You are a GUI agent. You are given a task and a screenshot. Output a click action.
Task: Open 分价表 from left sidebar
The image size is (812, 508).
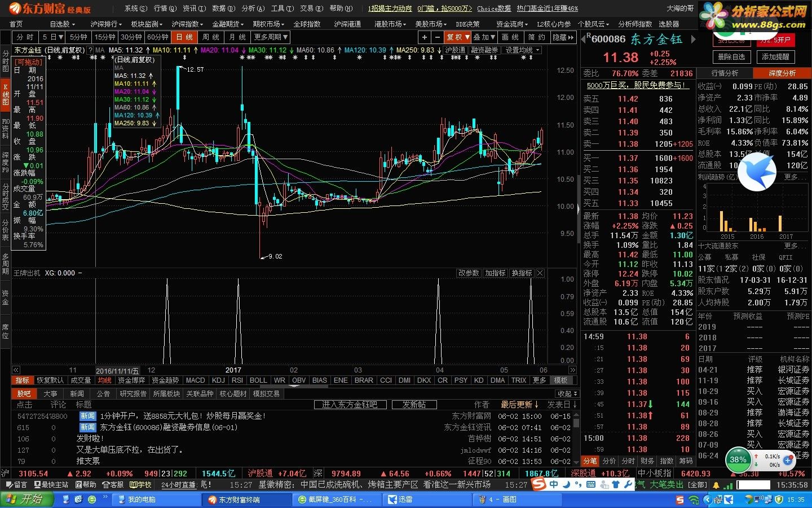[x=6, y=230]
